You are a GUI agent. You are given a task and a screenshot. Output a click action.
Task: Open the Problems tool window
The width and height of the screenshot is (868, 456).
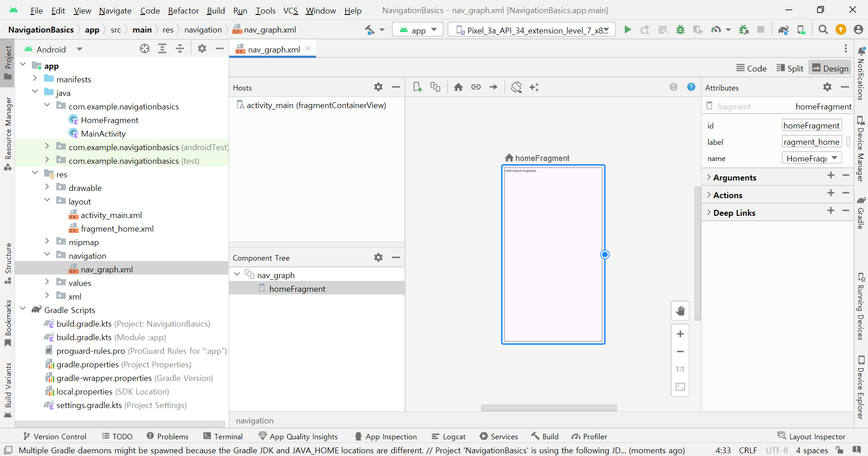168,436
